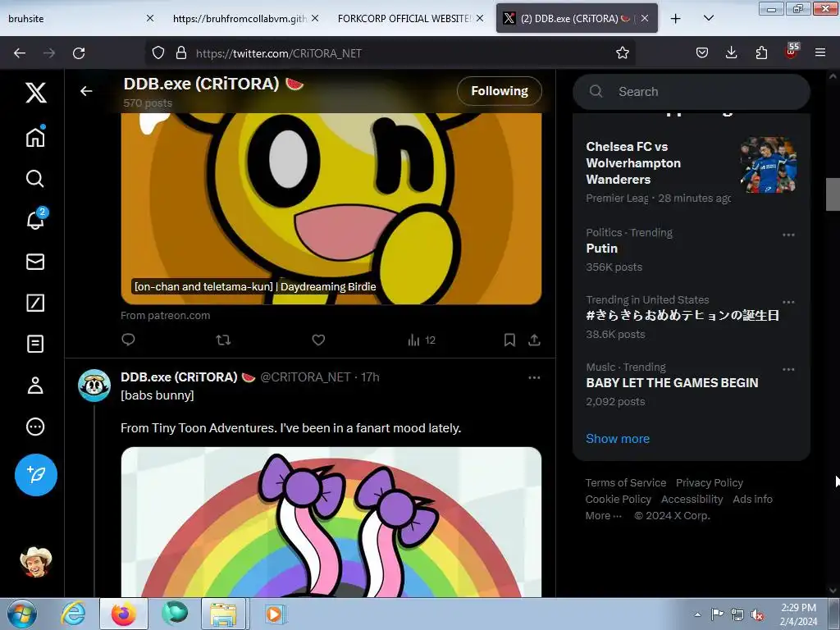This screenshot has width=840, height=630.
Task: Open the account avatar with cowboy hat
Action: (x=36, y=563)
